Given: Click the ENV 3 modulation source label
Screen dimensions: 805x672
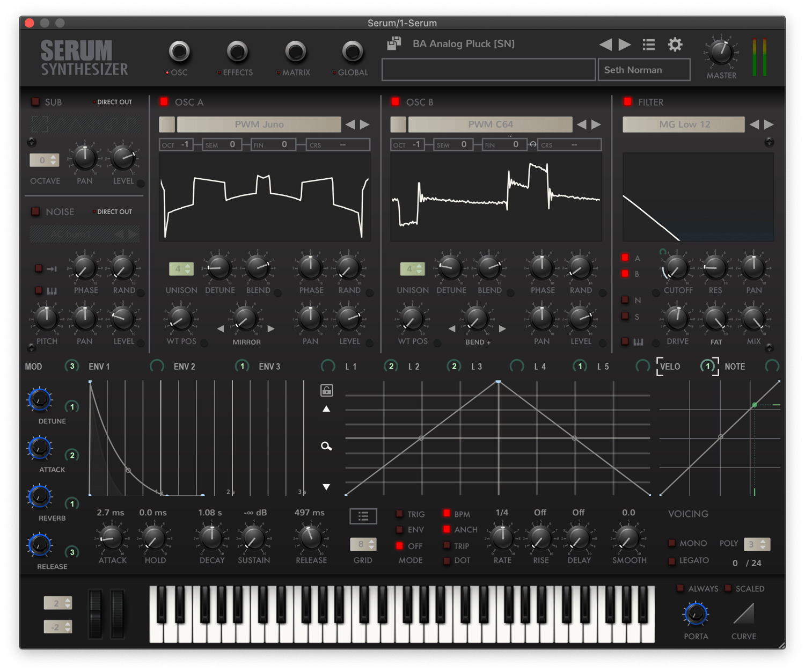Looking at the screenshot, I should point(269,367).
